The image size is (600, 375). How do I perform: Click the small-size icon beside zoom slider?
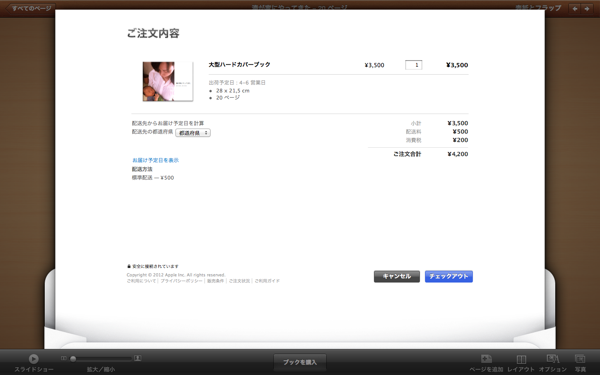tap(64, 358)
